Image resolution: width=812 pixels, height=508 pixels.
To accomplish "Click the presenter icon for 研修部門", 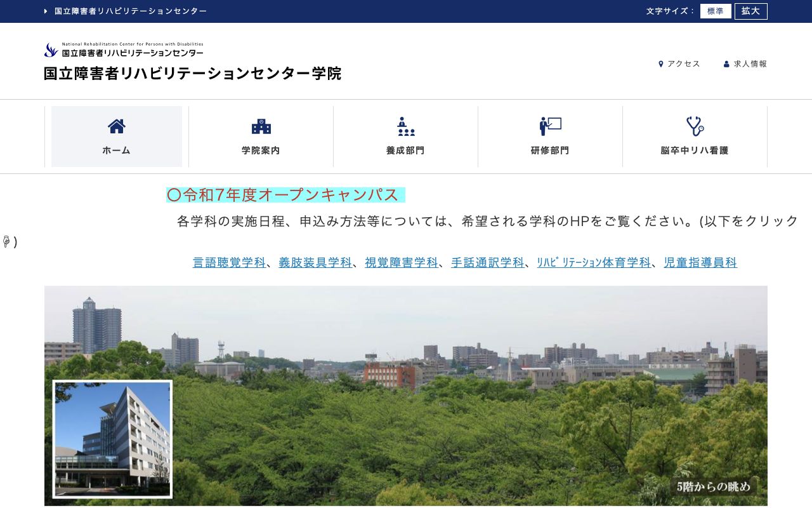I will tap(549, 126).
